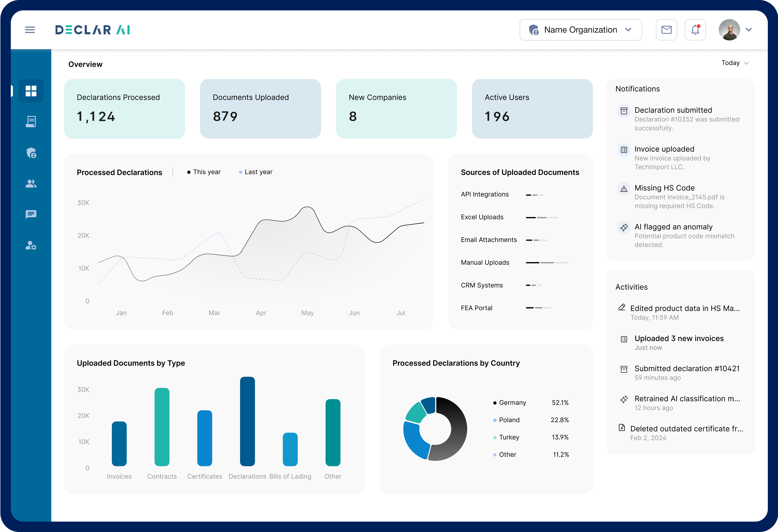Click the notification bell icon
The width and height of the screenshot is (778, 532).
695,30
